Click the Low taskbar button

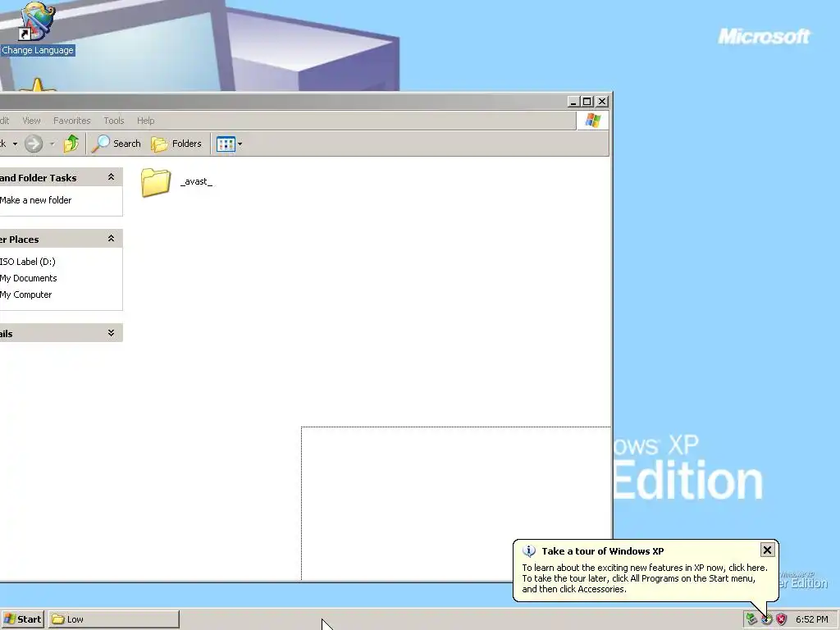pyautogui.click(x=113, y=619)
